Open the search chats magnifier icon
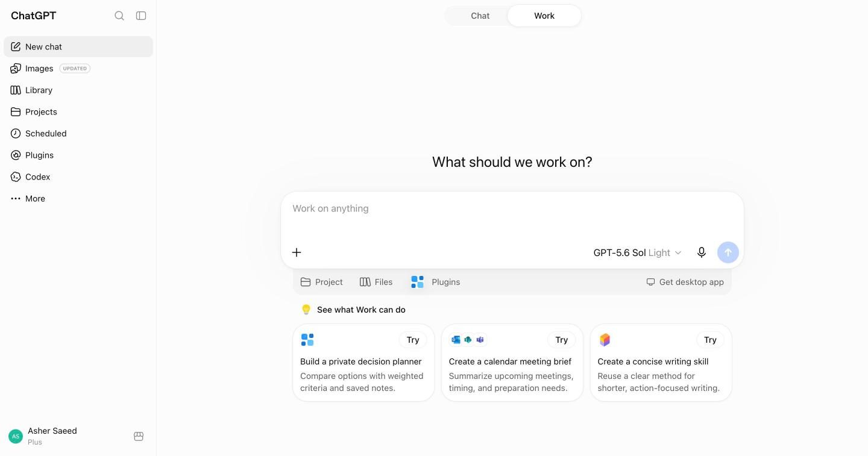868x456 pixels. 119,16
